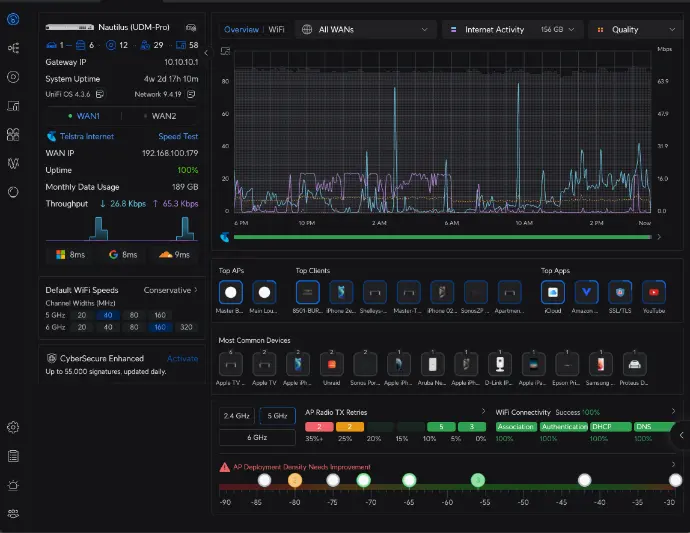The height and width of the screenshot is (533, 690).
Task: Switch to the WiFi tab
Action: point(276,30)
